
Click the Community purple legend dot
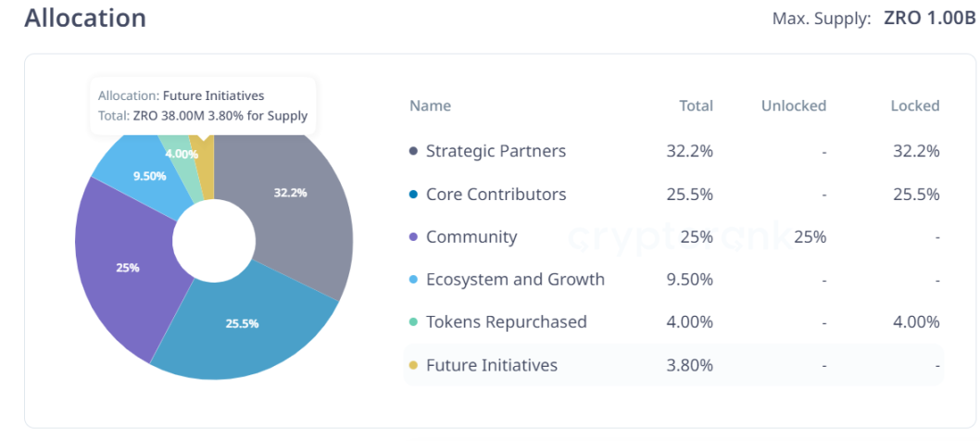413,237
